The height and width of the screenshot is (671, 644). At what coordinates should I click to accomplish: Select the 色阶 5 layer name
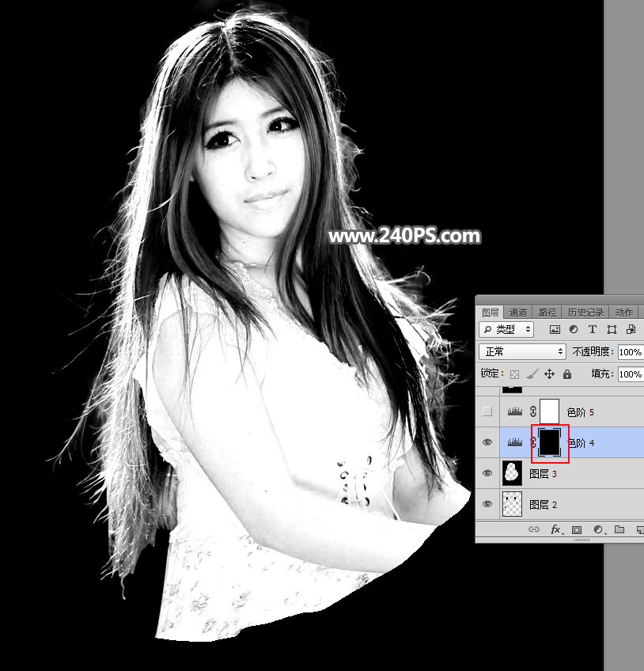click(580, 412)
